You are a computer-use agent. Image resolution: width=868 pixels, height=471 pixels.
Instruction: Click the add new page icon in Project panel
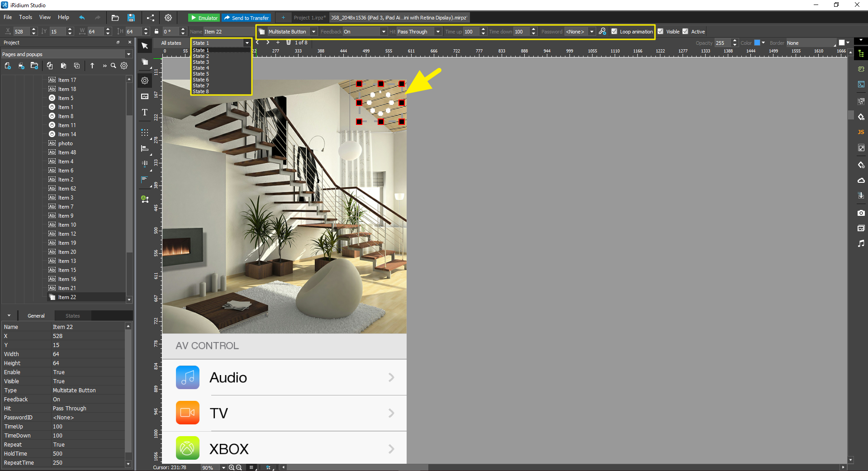[x=7, y=66]
